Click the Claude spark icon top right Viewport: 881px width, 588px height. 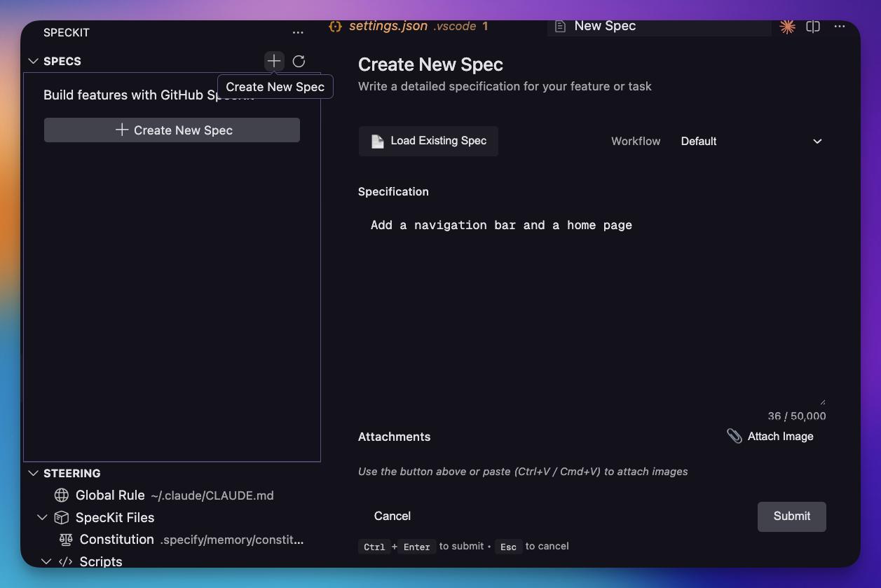tap(787, 26)
